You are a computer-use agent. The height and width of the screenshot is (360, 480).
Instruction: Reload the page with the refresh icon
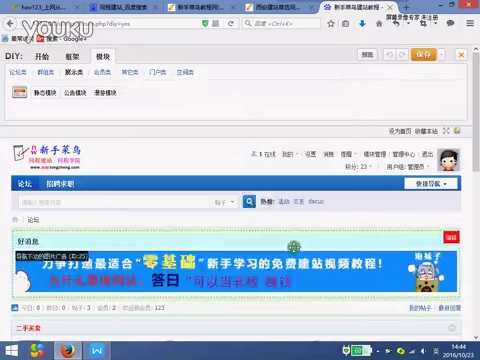[x=231, y=24]
